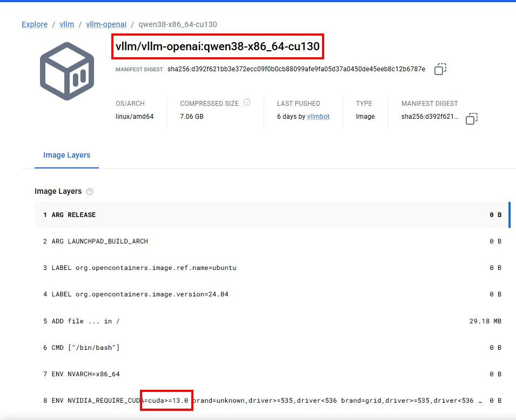516x420 pixels.
Task: Show the compressed size info tooltip icon
Action: pyautogui.click(x=247, y=102)
